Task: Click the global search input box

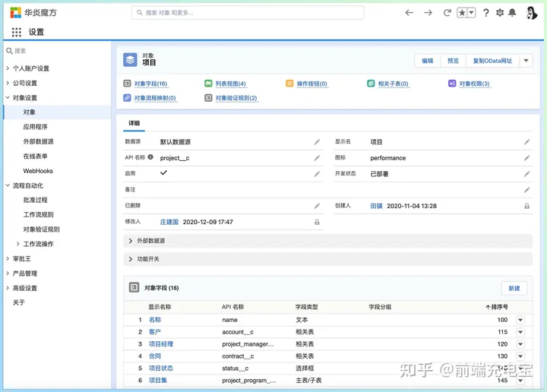Action: [247, 13]
